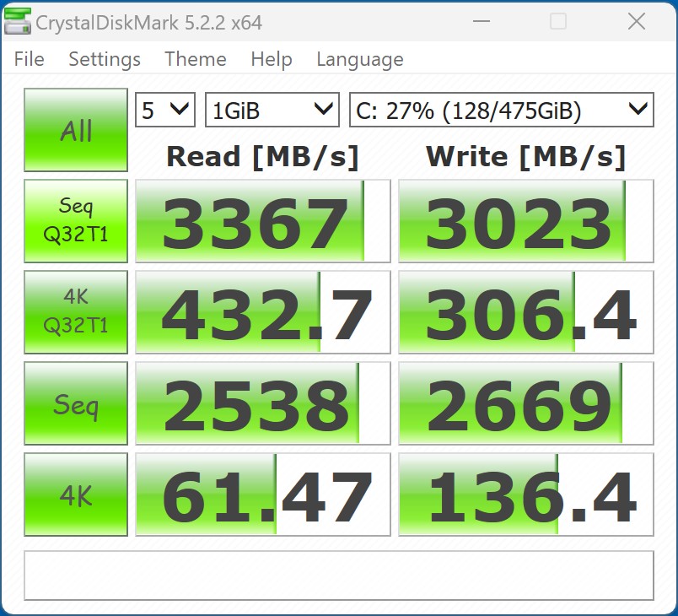Expand the 1GiB test size dropdown
The width and height of the screenshot is (678, 616).
coord(272,110)
